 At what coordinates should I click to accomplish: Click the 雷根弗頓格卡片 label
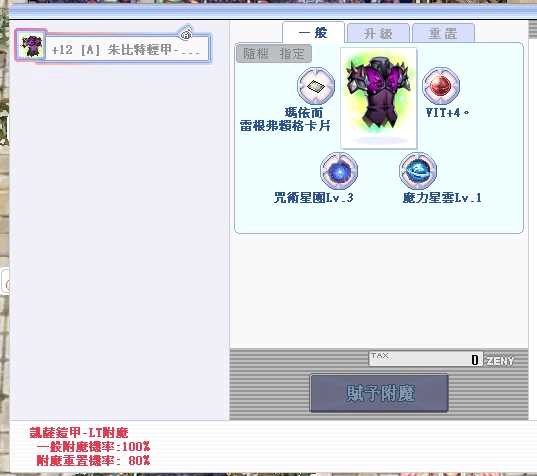tap(285, 126)
